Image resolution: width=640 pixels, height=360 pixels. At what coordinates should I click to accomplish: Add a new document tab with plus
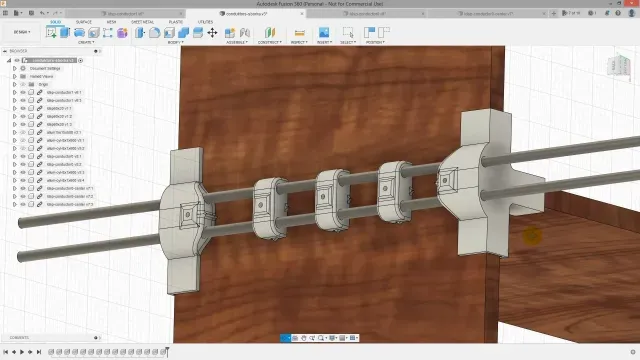click(x=554, y=13)
